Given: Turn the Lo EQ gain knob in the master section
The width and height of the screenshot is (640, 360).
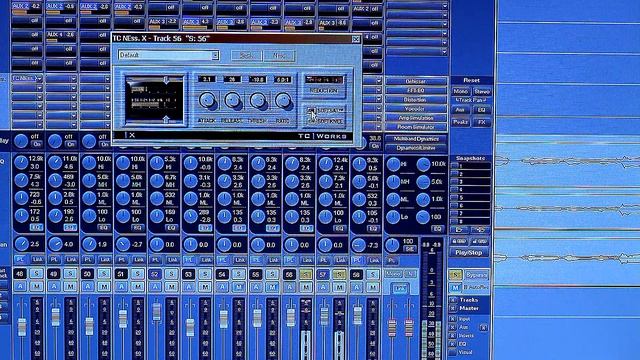Looking at the screenshot, I should click(x=393, y=217).
